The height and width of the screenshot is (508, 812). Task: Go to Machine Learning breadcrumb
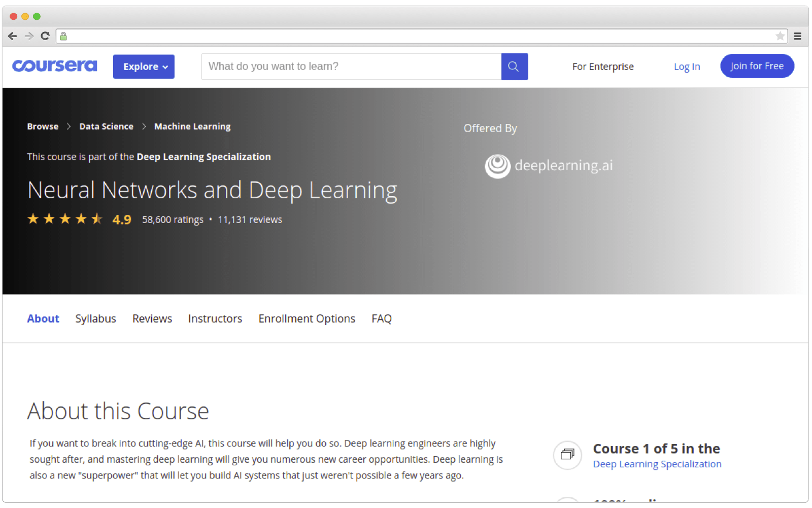[x=192, y=126]
